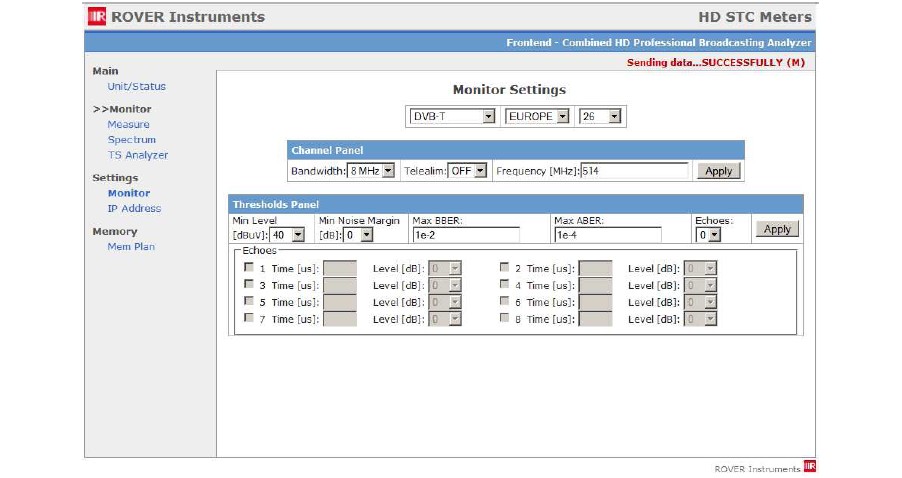Enable the echo 7 checkbox
This screenshot has height=478, width=902.
point(249,317)
